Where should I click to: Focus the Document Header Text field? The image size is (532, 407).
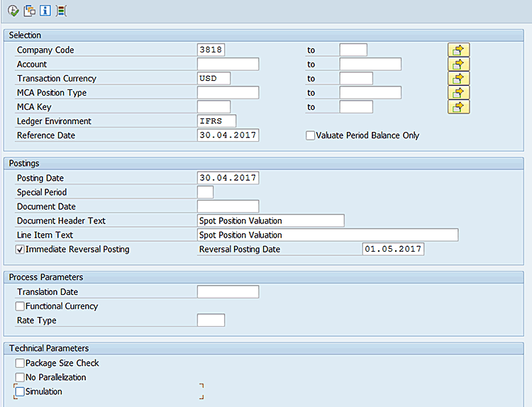pos(270,221)
